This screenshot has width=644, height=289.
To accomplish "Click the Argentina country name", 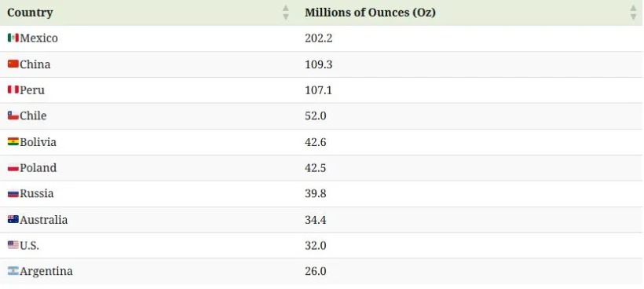I will (46, 272).
